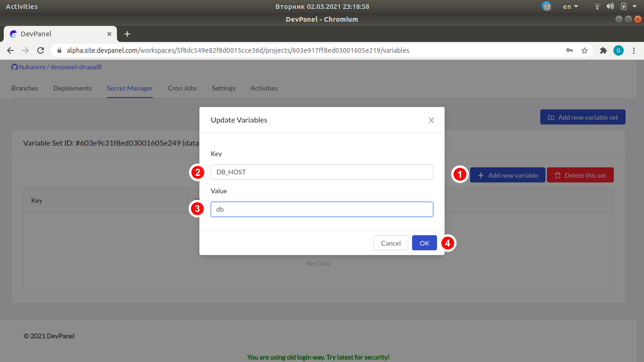Click the folder icon on Add new variable set
The width and height of the screenshot is (644, 362).
(550, 117)
